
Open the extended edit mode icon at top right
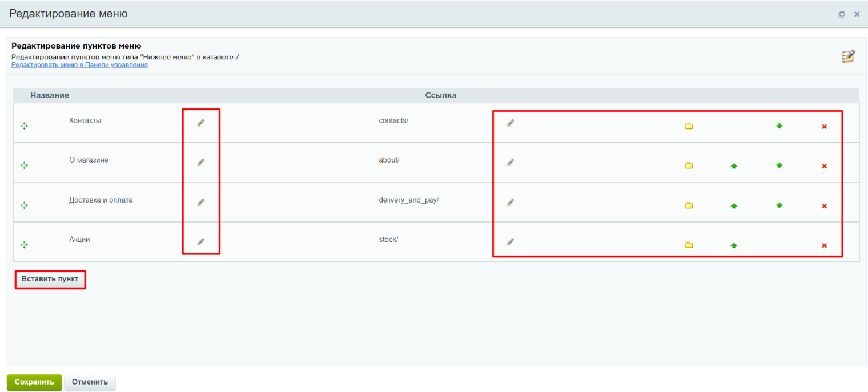point(849,56)
